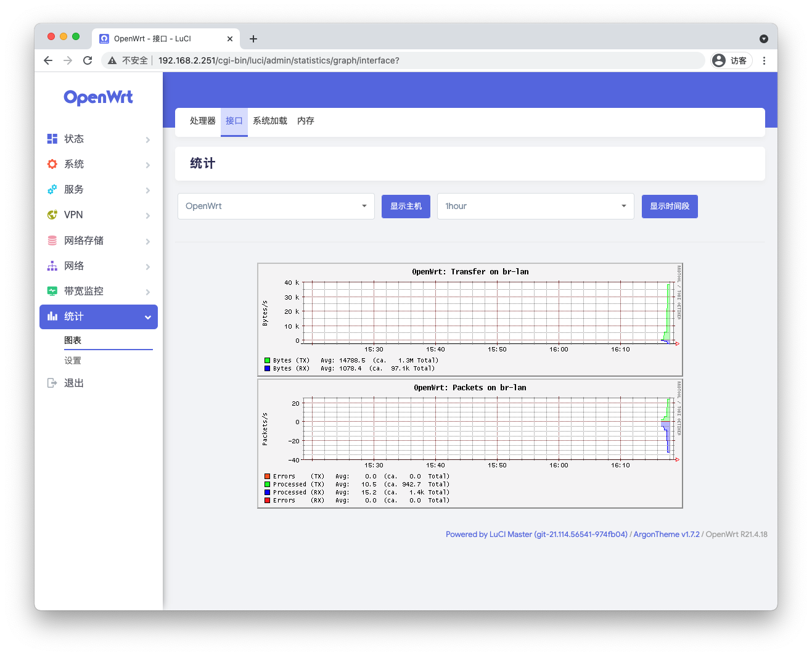Image resolution: width=812 pixels, height=656 pixels.
Task: Click the VPN globe icon in sidebar
Action: pyautogui.click(x=52, y=215)
